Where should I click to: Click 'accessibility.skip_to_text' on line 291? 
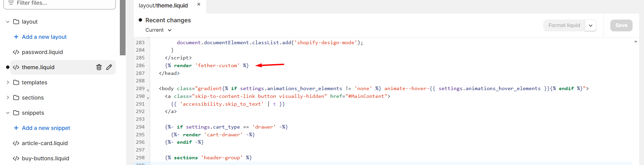[222, 104]
